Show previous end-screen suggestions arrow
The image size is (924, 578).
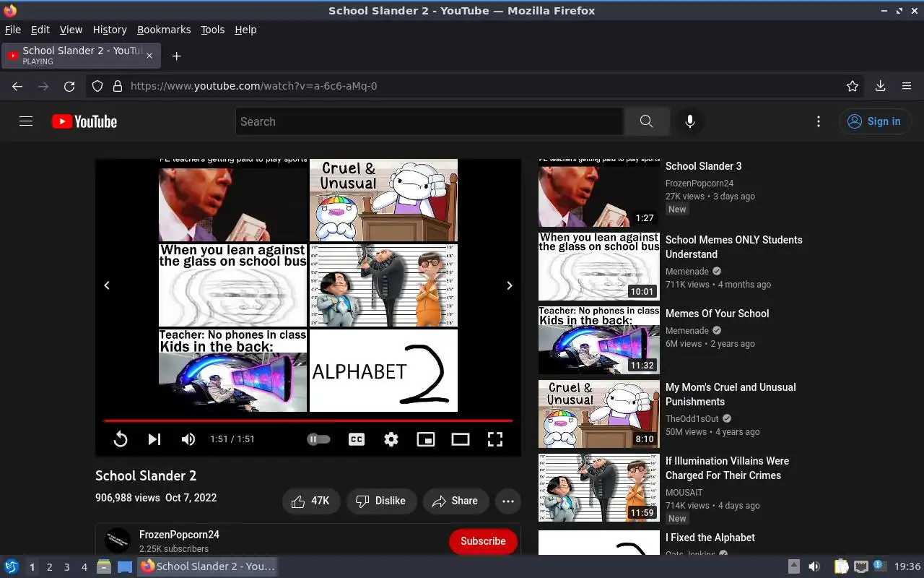(x=107, y=285)
